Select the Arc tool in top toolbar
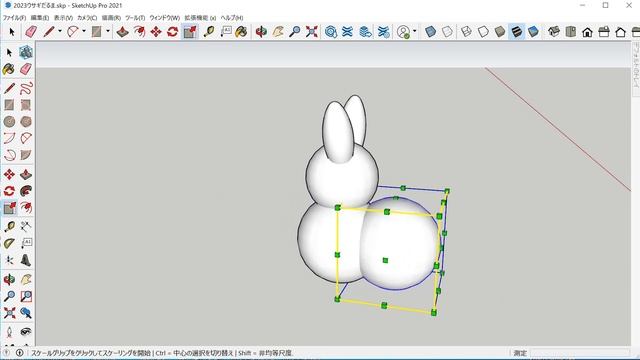 [x=73, y=32]
